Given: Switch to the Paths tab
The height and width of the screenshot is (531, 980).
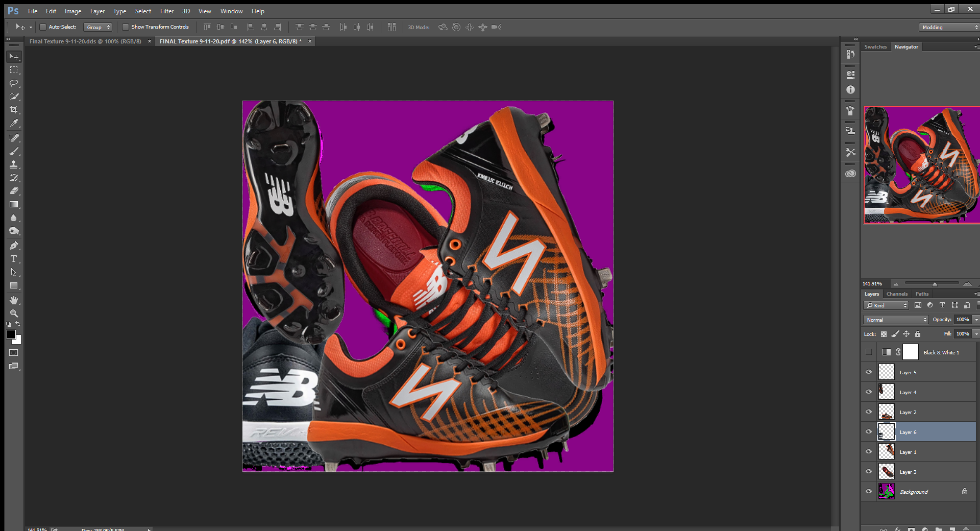Looking at the screenshot, I should click(x=922, y=294).
